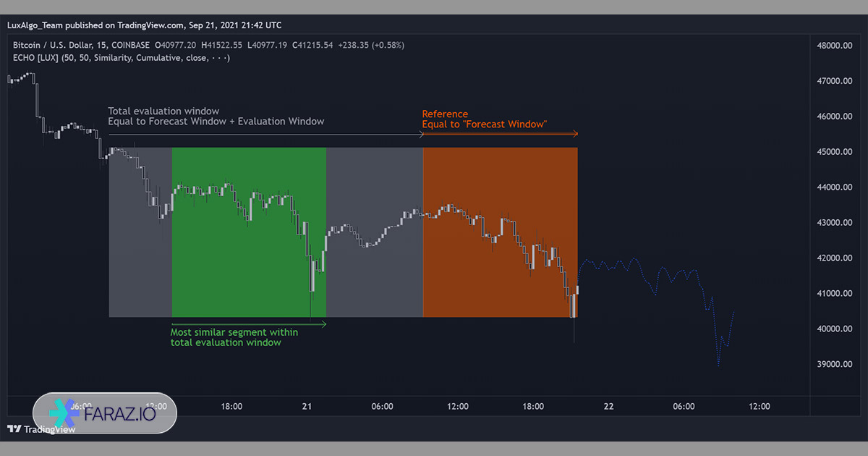Click the FARAZ.IO text link
This screenshot has height=456, width=868.
click(121, 413)
